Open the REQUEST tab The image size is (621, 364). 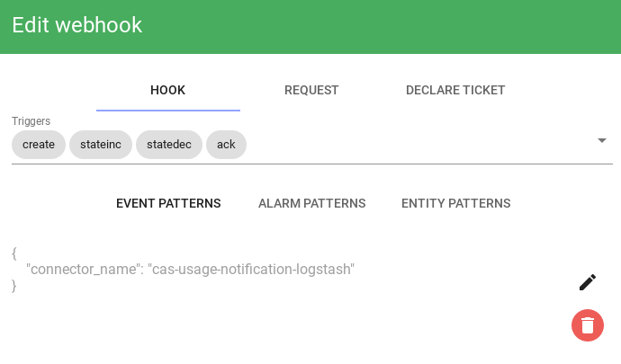311,90
